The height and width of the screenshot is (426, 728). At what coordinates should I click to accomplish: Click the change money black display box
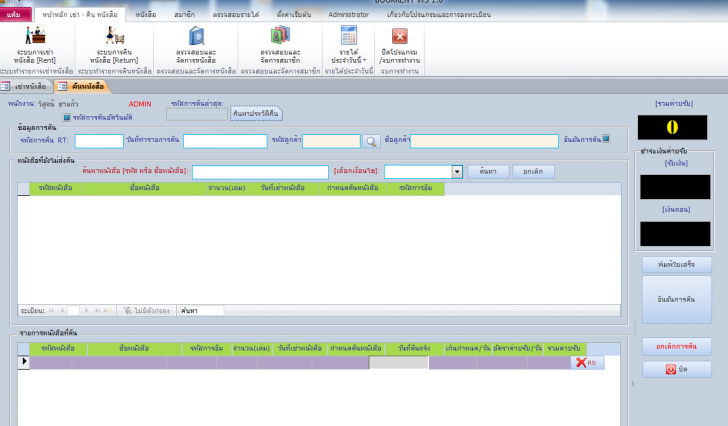[x=675, y=233]
